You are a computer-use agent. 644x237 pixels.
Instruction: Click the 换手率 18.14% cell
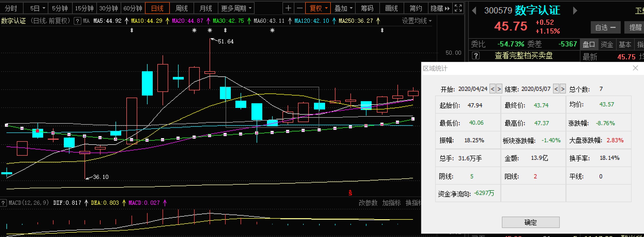(x=599, y=158)
